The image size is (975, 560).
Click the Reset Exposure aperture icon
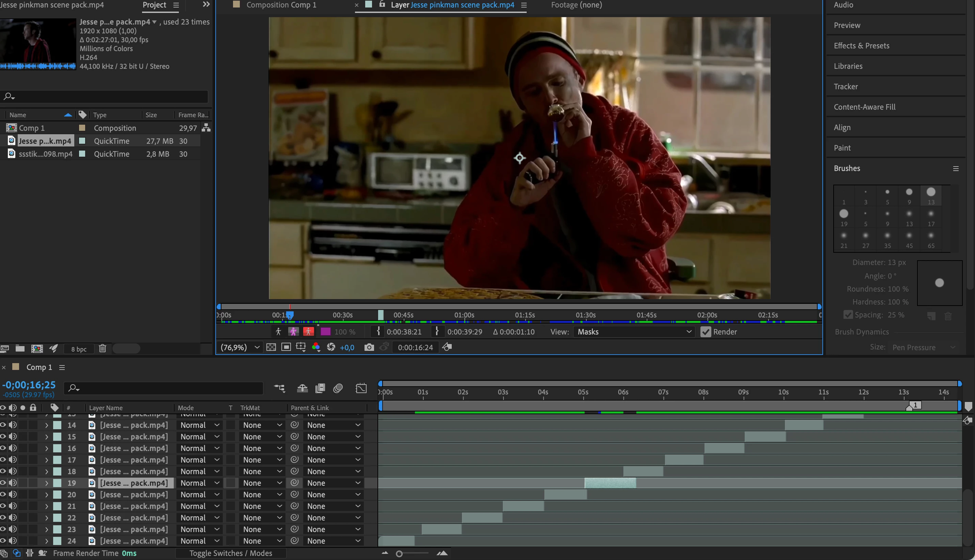[x=331, y=347]
